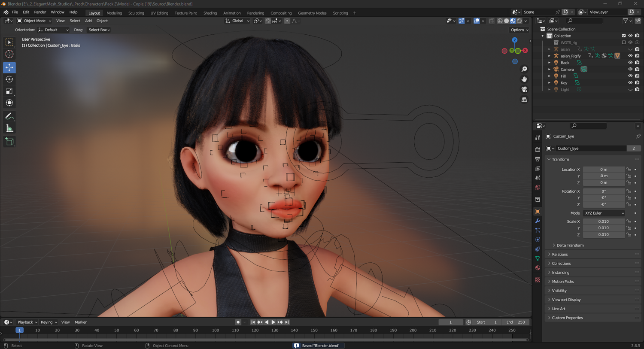Viewport: 644px width, 349px height.
Task: Switch perspective/orthographic grid icon
Action: [x=524, y=100]
